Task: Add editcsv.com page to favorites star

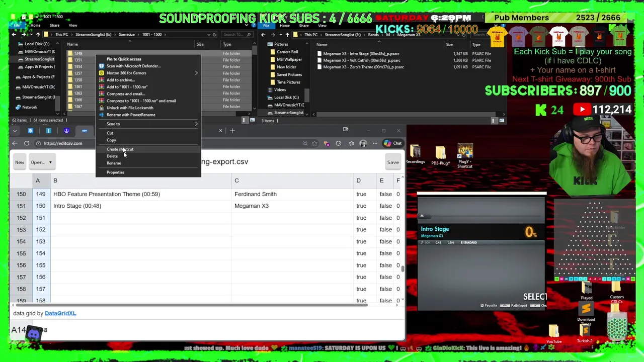Action: click(x=314, y=143)
